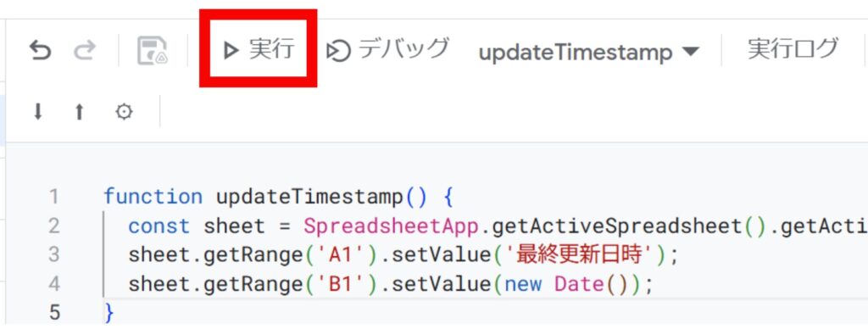Image resolution: width=868 pixels, height=329 pixels.
Task: Set a breakpoint on line number 2
Action: (53, 226)
